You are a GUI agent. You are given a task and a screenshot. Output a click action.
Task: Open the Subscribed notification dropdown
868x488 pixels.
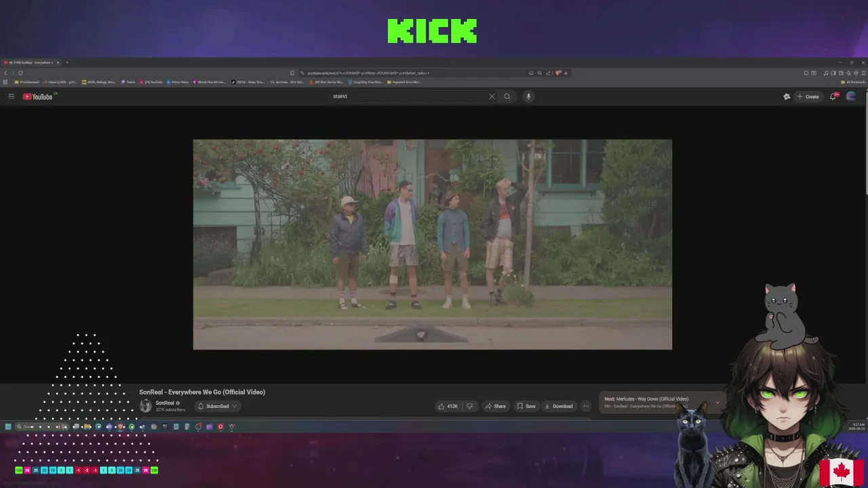(x=217, y=406)
